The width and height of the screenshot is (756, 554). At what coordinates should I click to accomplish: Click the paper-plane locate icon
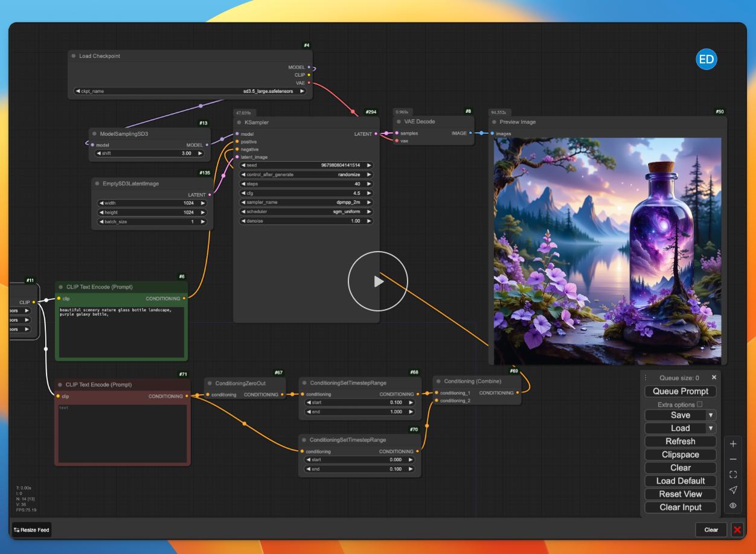click(x=733, y=489)
